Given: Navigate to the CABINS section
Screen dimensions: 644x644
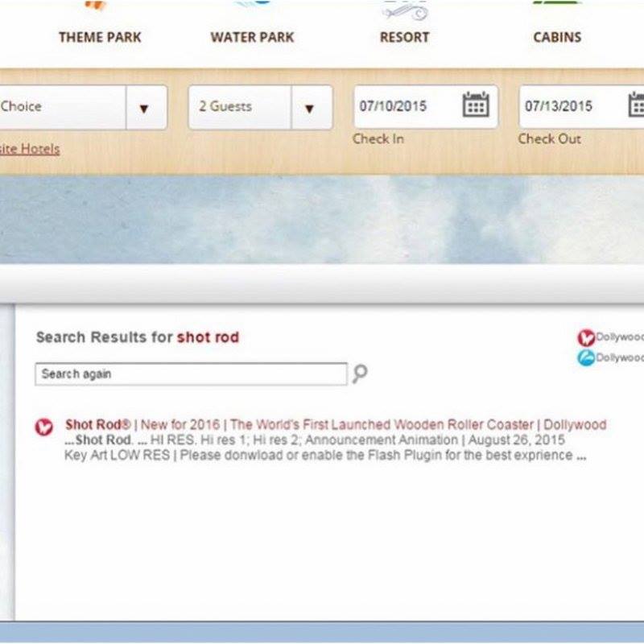Looking at the screenshot, I should pos(557,37).
